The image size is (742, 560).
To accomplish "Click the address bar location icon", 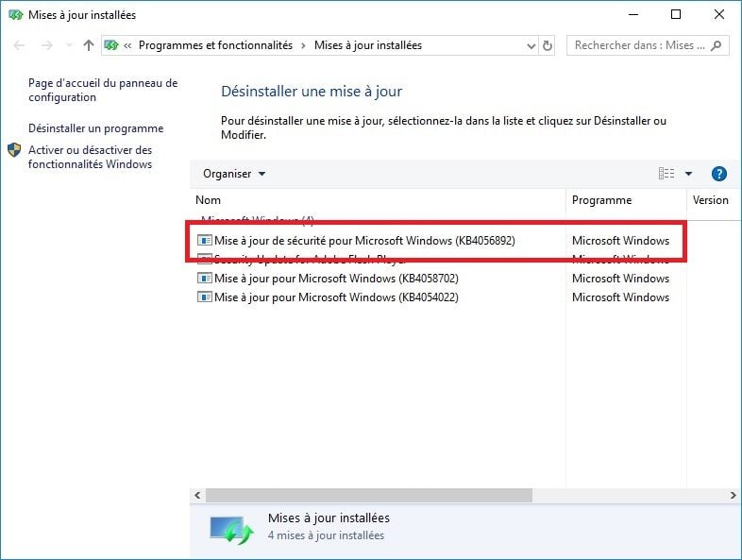I will [111, 45].
